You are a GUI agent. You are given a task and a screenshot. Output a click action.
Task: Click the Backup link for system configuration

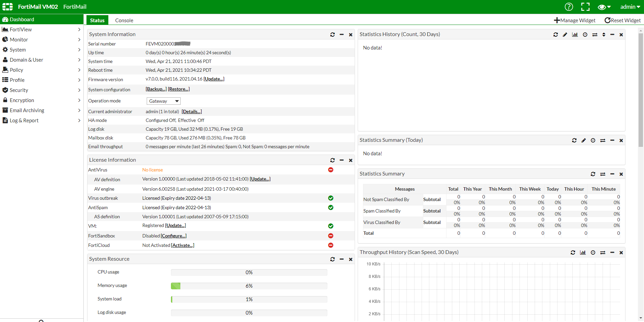(156, 89)
